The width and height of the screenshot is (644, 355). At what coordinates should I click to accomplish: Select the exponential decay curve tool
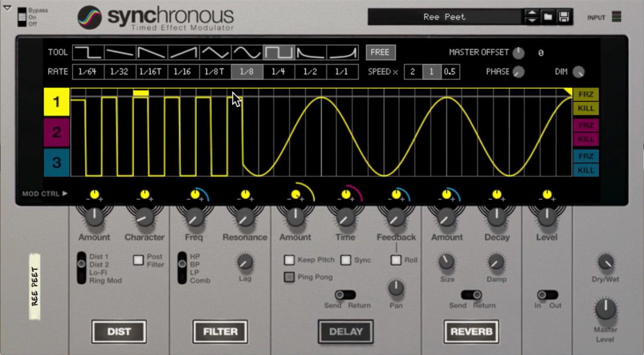310,53
